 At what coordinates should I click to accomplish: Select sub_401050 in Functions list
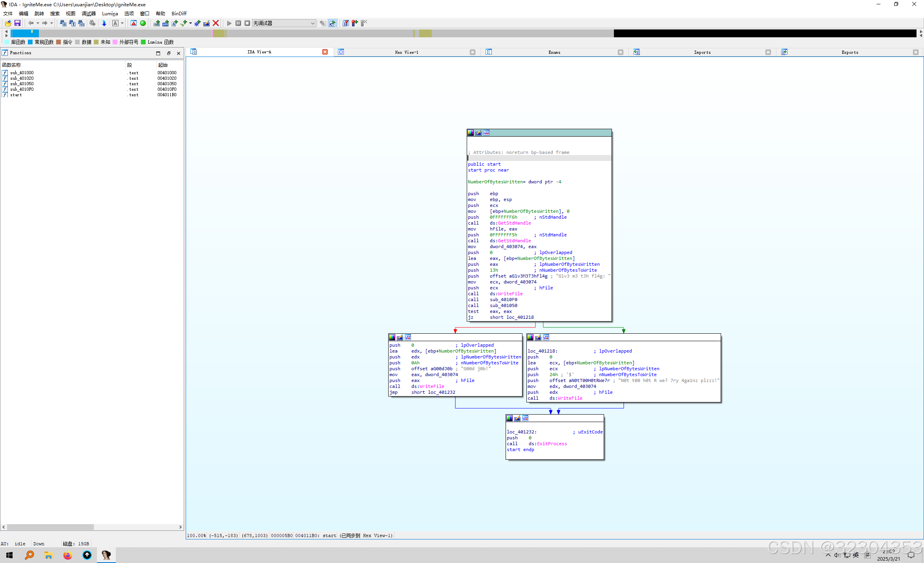[x=22, y=84]
